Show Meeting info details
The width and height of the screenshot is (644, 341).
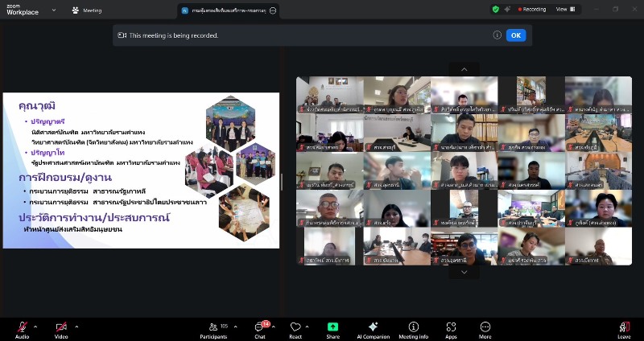point(413,327)
